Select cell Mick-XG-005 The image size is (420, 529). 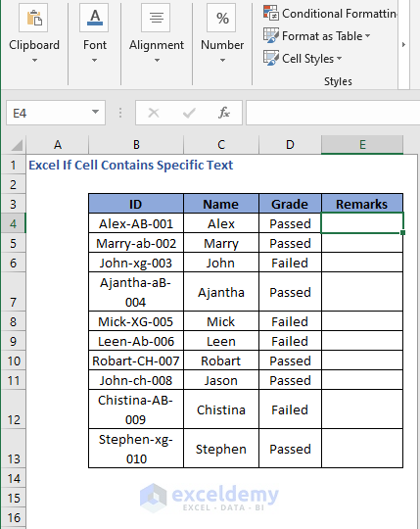coord(136,321)
